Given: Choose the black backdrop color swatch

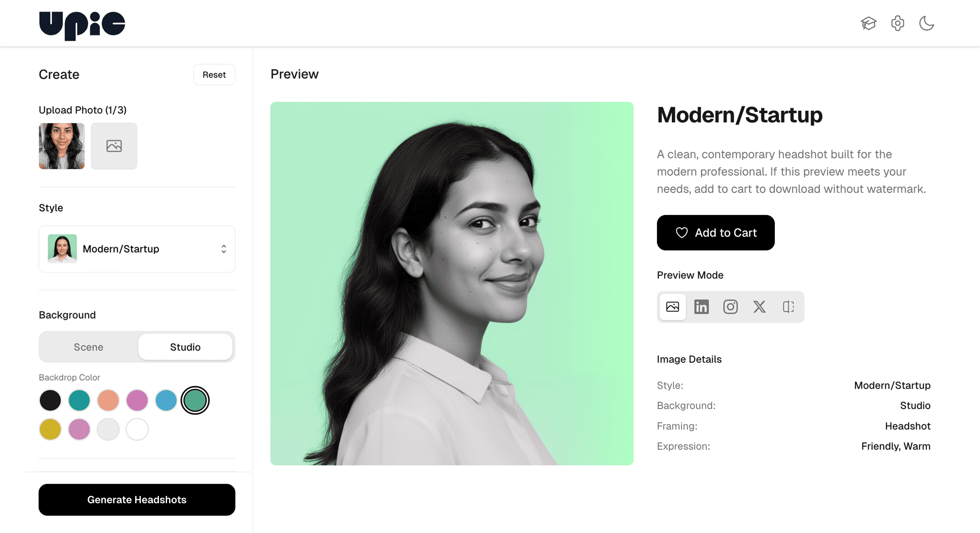Looking at the screenshot, I should click(x=50, y=400).
